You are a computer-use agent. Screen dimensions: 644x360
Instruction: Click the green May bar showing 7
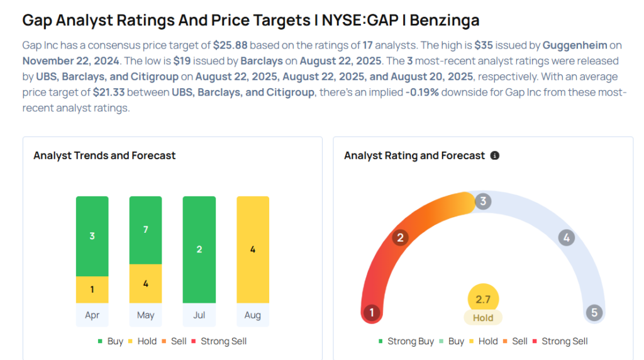pos(145,230)
